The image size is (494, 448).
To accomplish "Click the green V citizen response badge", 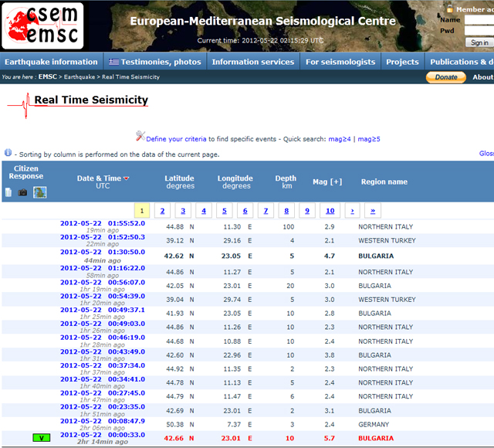I will pyautogui.click(x=42, y=438).
